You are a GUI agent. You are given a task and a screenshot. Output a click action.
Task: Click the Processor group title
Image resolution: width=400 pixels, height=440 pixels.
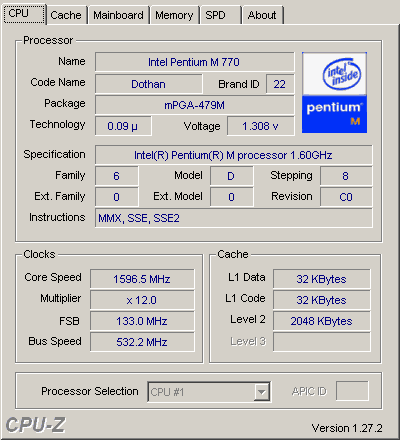tap(48, 40)
